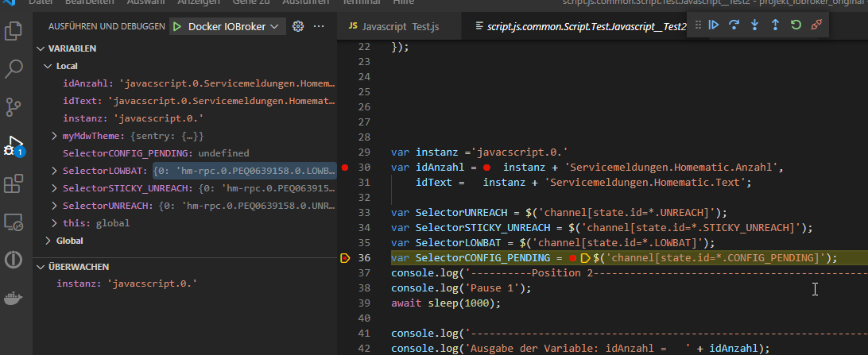Open the Bearbeiten menu
This screenshot has width=868, height=355.
pyautogui.click(x=89, y=2)
